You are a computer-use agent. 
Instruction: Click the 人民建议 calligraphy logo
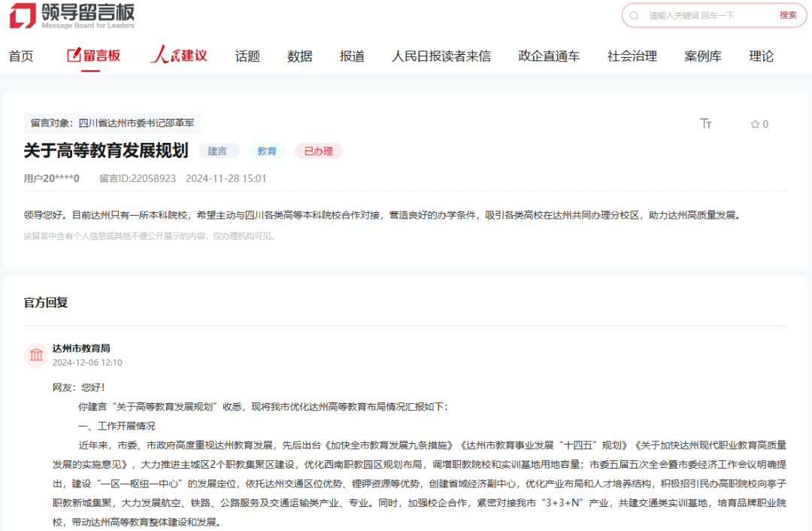[177, 54]
